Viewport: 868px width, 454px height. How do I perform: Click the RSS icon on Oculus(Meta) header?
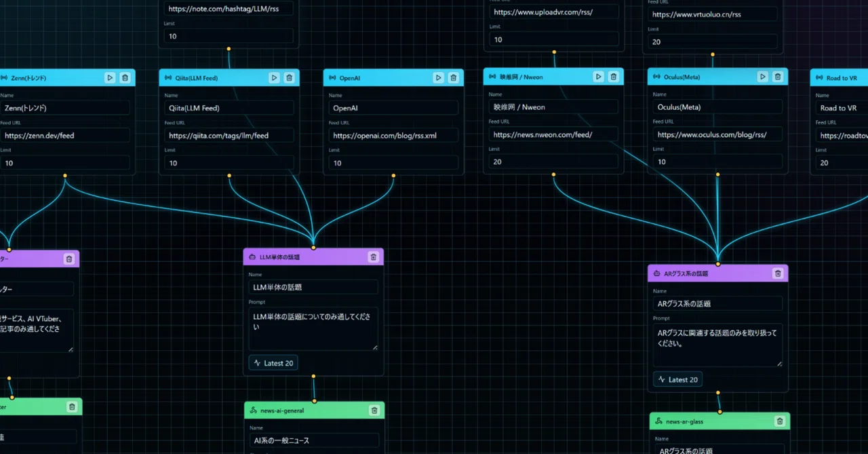(656, 77)
